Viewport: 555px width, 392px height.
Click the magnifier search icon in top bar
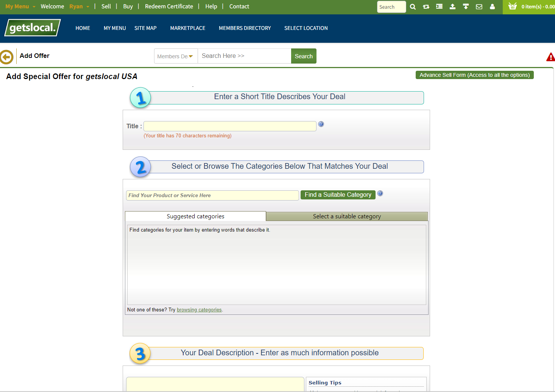coord(413,7)
